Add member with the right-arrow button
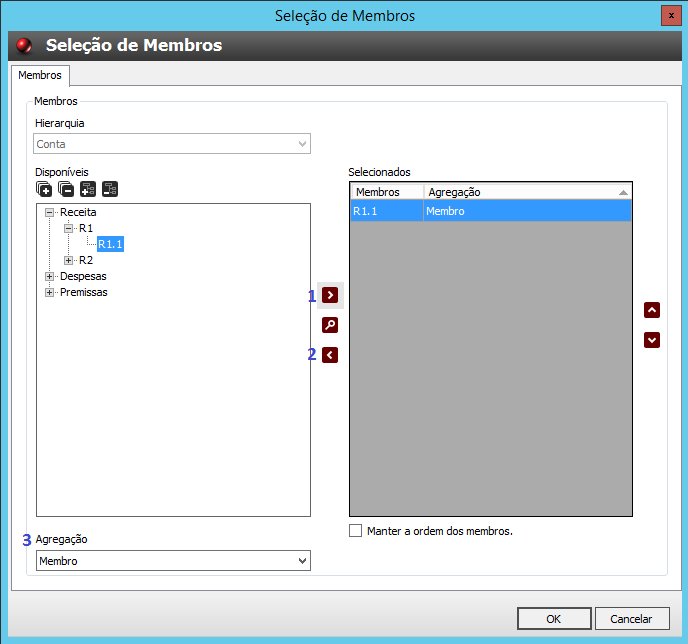This screenshot has width=688, height=644. (x=330, y=295)
